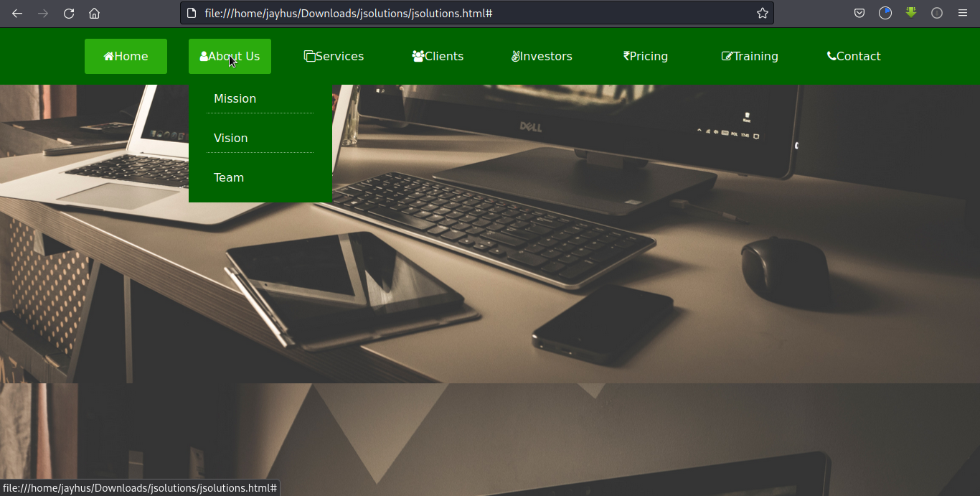The height and width of the screenshot is (496, 980).
Task: Click the rupee icon beside Pricing
Action: [626, 56]
